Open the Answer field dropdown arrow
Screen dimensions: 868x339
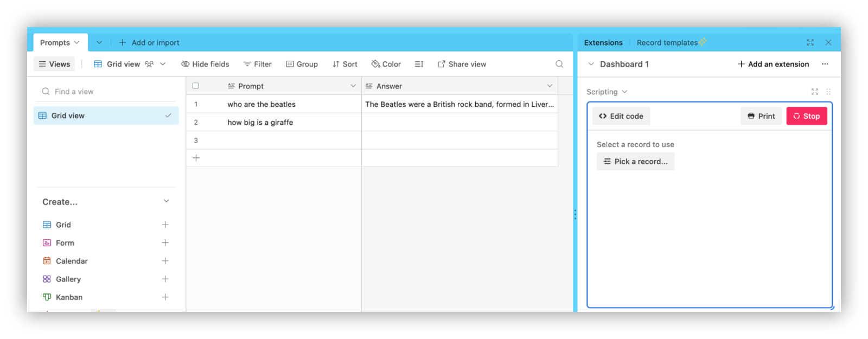point(550,86)
